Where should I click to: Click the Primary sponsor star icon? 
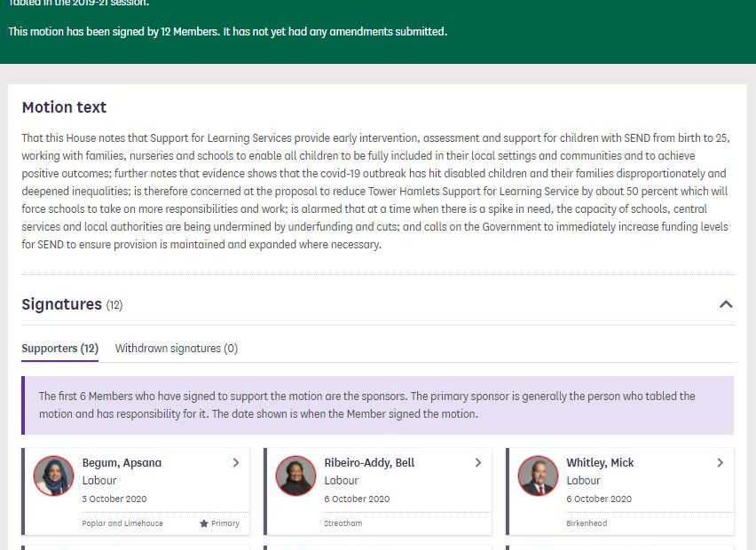(x=204, y=523)
